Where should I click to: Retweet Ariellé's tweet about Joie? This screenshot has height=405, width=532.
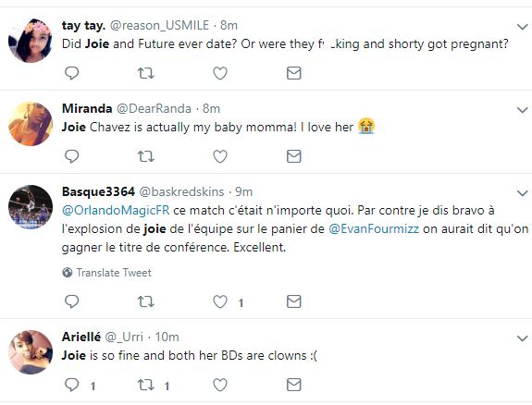[146, 385]
